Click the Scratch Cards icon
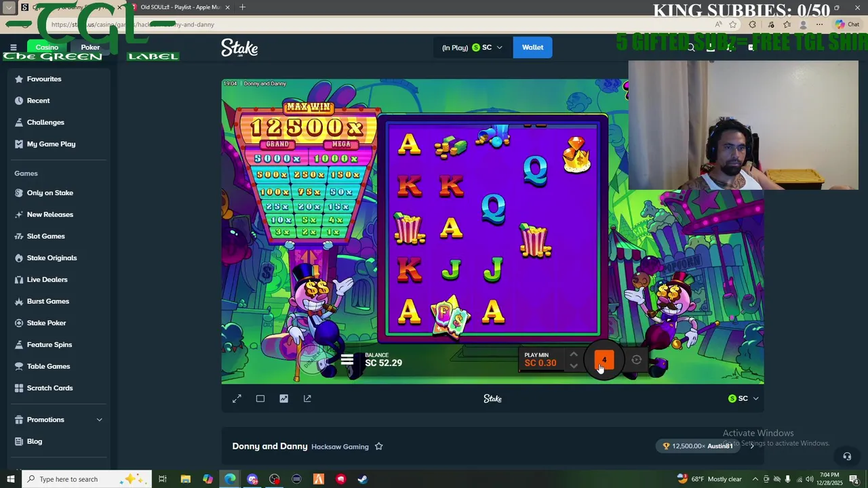The image size is (868, 488). (x=19, y=388)
